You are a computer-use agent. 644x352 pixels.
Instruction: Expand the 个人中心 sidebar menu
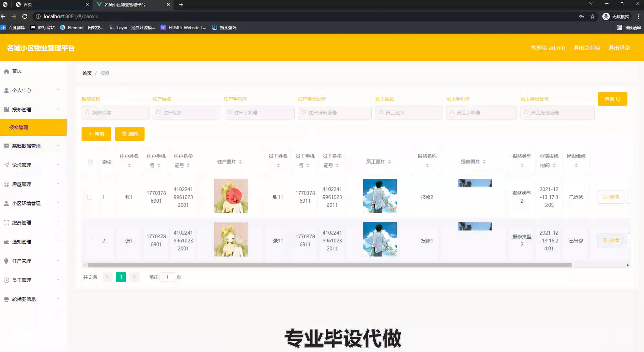(x=33, y=90)
